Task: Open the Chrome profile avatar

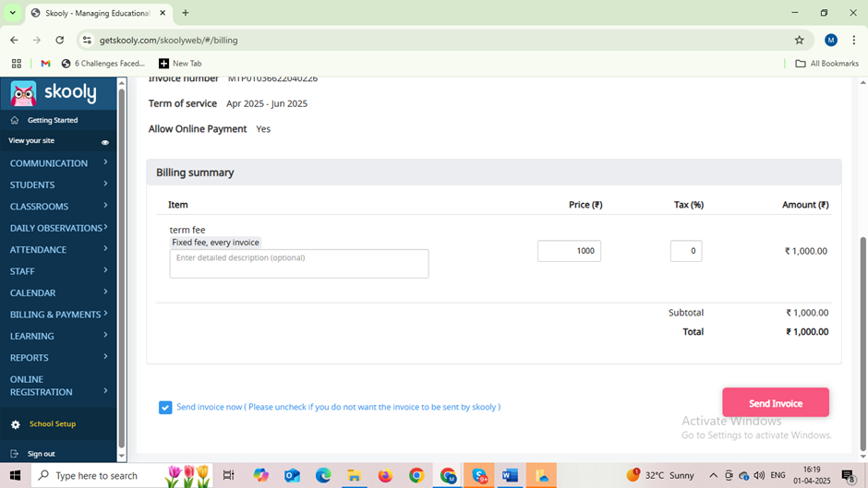Action: (x=830, y=40)
